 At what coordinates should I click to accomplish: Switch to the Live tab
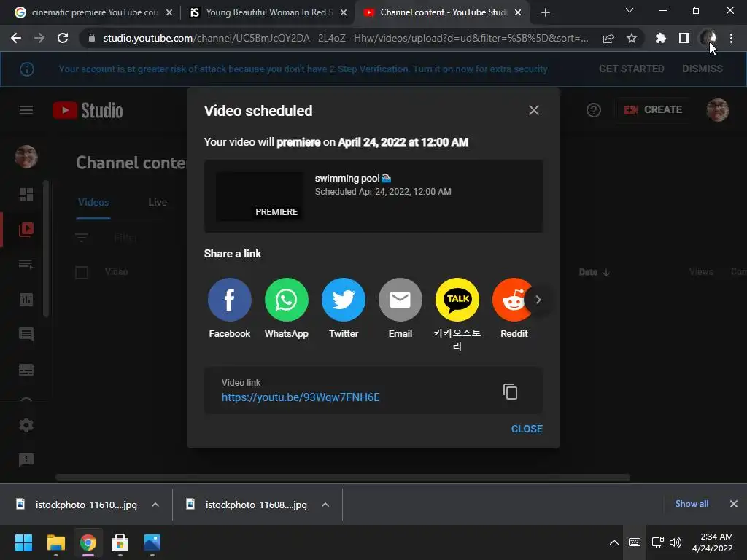[x=158, y=203]
